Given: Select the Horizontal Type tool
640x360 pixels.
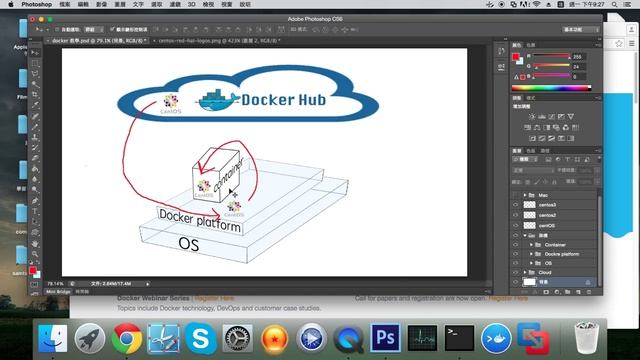Looking at the screenshot, I should coord(35,211).
